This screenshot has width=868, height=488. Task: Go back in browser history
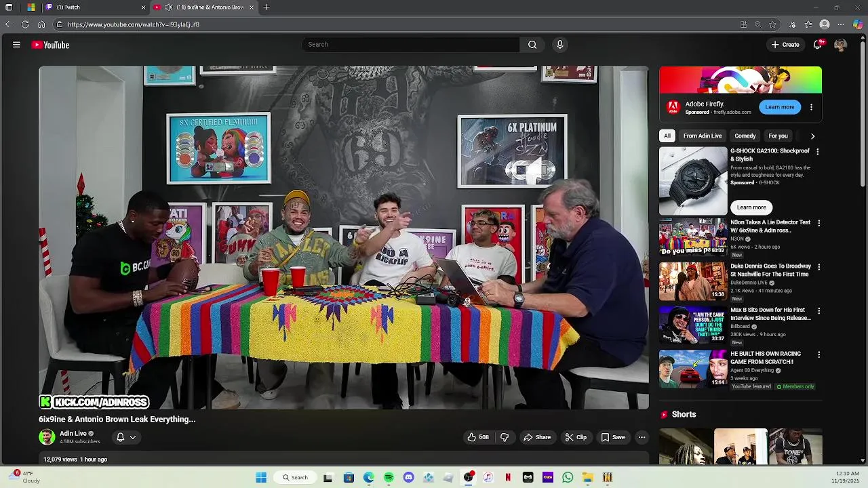click(9, 24)
